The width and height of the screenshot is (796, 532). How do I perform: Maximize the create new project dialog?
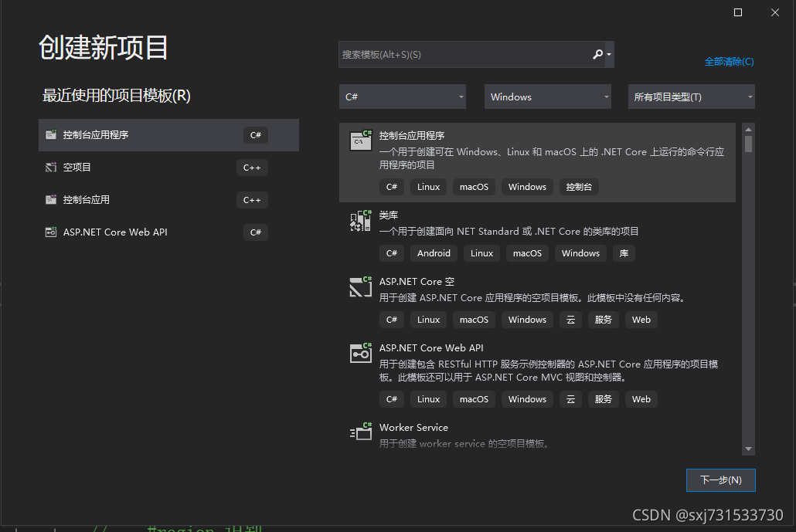click(738, 12)
